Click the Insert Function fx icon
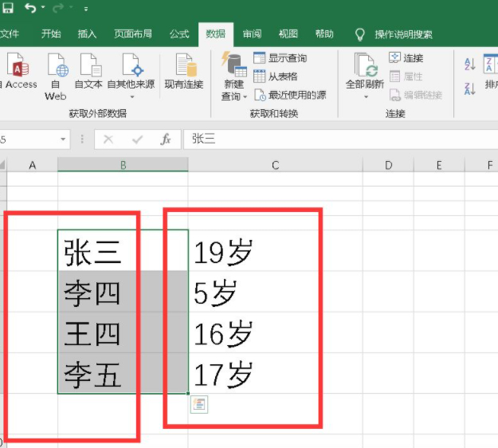The image size is (498, 448). pos(166,140)
